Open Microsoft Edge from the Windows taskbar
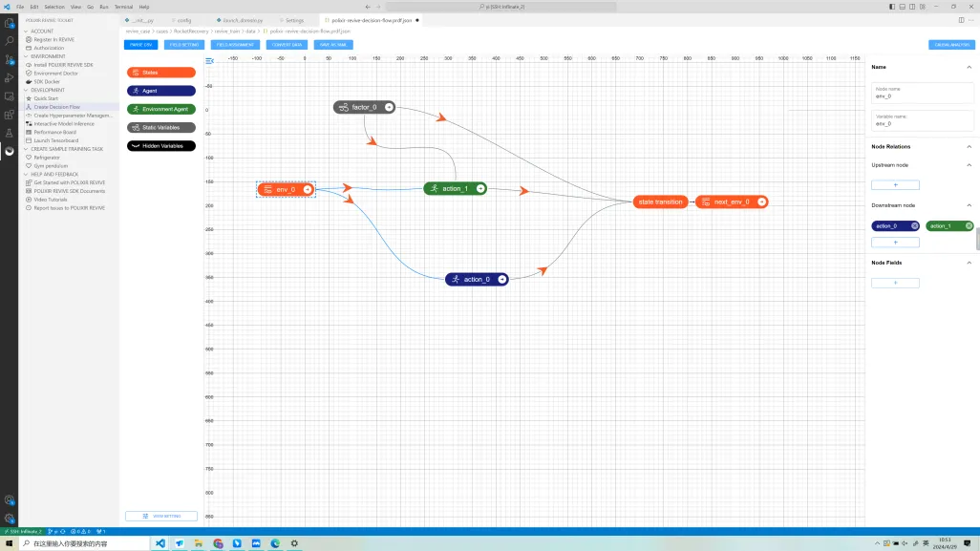The width and height of the screenshot is (980, 551). [275, 543]
